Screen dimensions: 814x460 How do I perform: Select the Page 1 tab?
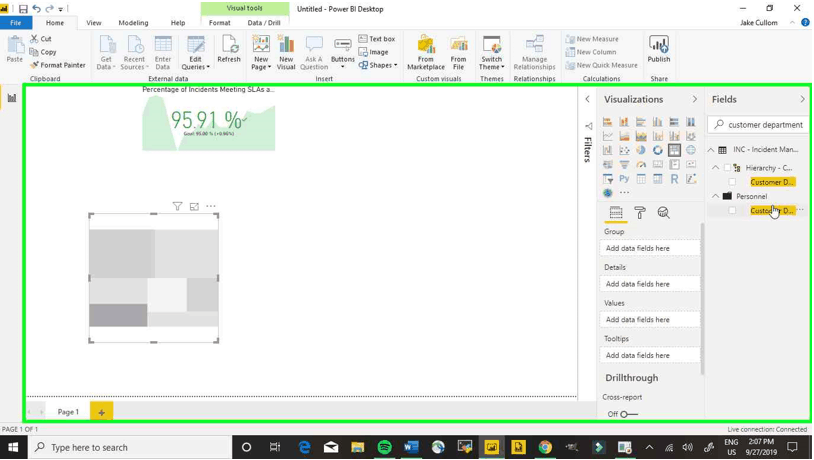tap(68, 412)
